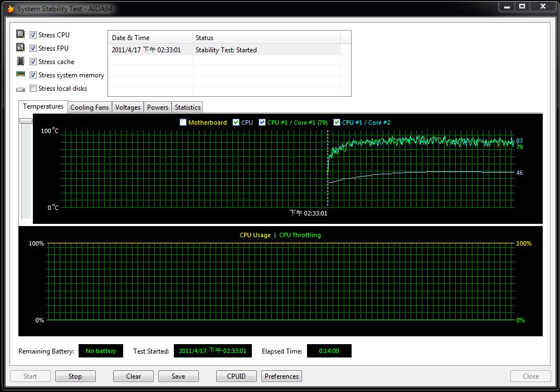The width and height of the screenshot is (560, 392).
Task: Click the CPU Throttling legend label
Action: (300, 235)
